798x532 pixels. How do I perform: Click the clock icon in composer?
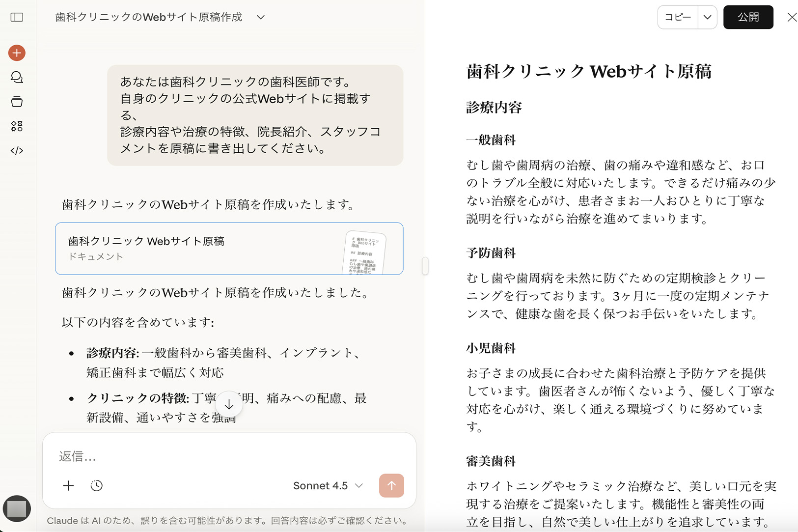[x=97, y=486]
